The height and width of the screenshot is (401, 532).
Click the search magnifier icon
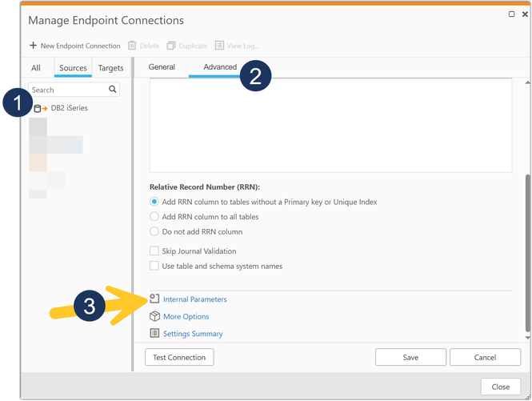coord(113,90)
